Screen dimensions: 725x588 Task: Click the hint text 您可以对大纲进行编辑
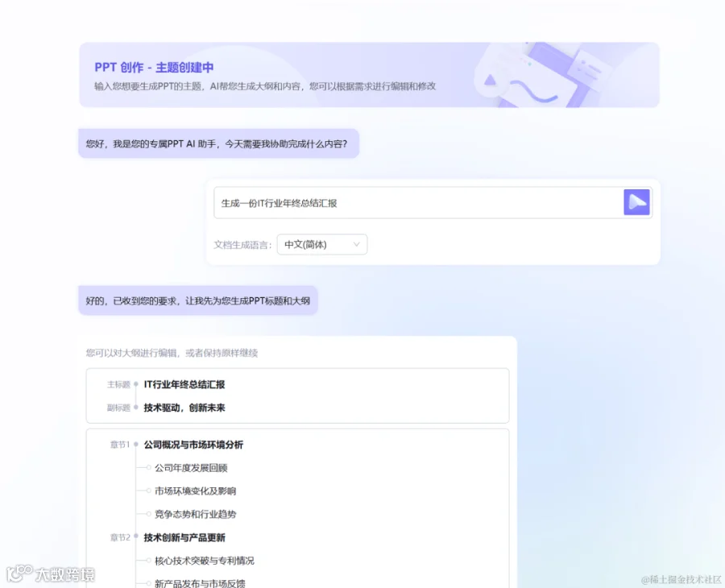pos(172,353)
